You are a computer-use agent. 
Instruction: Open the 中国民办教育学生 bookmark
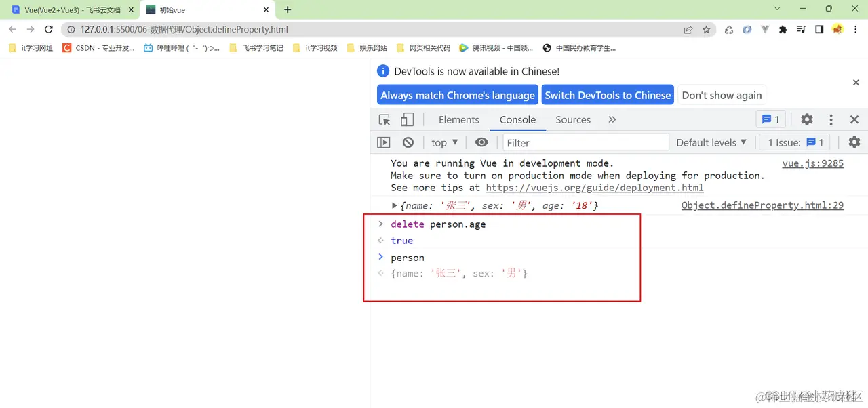tap(580, 48)
